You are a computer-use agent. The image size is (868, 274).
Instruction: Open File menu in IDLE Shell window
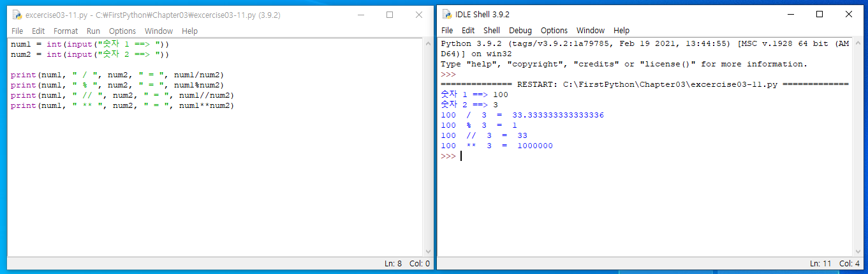coord(447,30)
